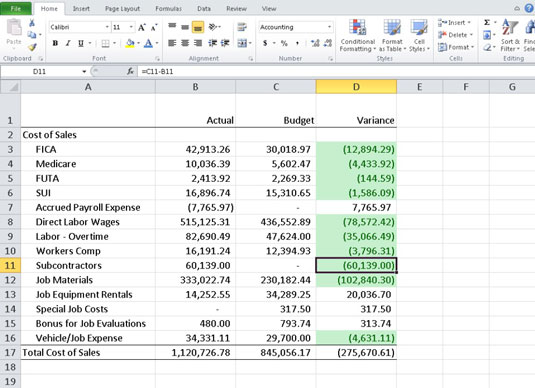This screenshot has height=388, width=535.
Task: Apply the yellow Fill Color bucket
Action: pos(130,43)
